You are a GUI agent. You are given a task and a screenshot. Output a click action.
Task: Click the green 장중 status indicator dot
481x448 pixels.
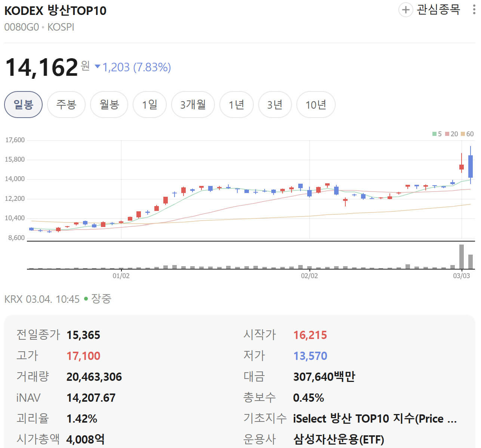(x=85, y=298)
